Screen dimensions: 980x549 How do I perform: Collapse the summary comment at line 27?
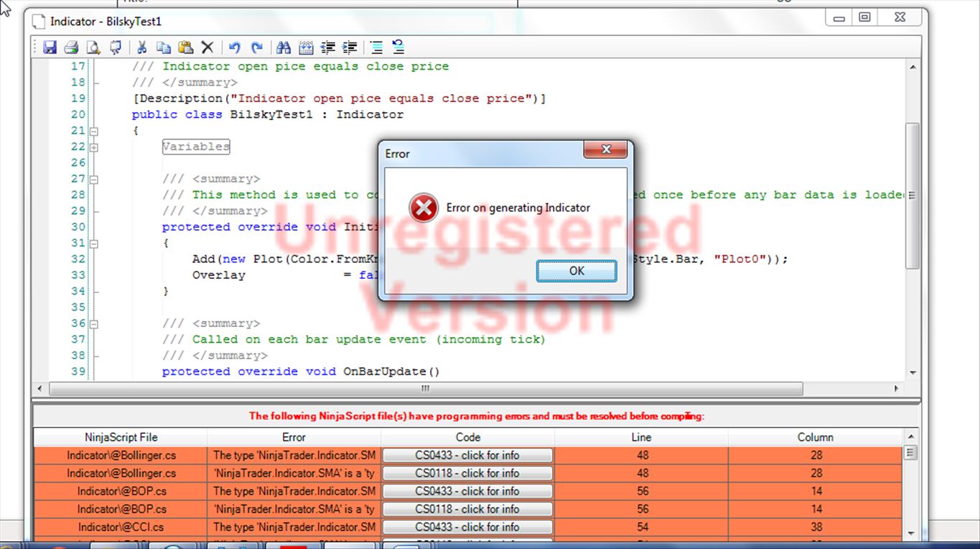click(x=94, y=179)
